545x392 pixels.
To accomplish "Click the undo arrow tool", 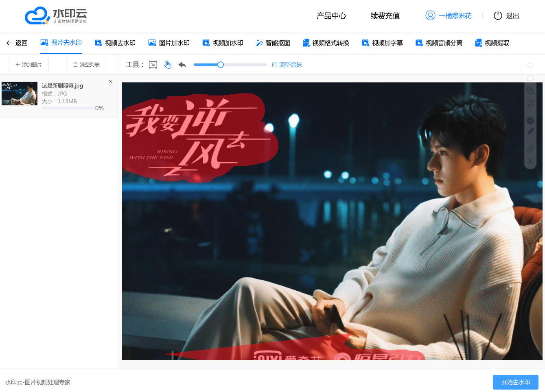I will coord(182,65).
